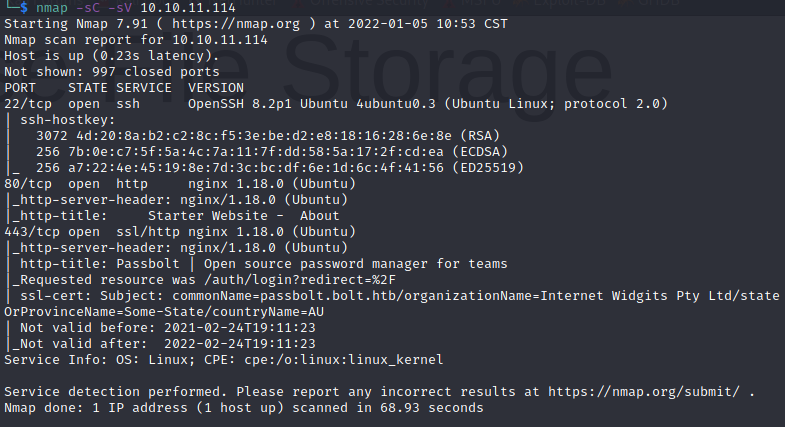Click the 'Starter Website - About' title text

point(243,215)
